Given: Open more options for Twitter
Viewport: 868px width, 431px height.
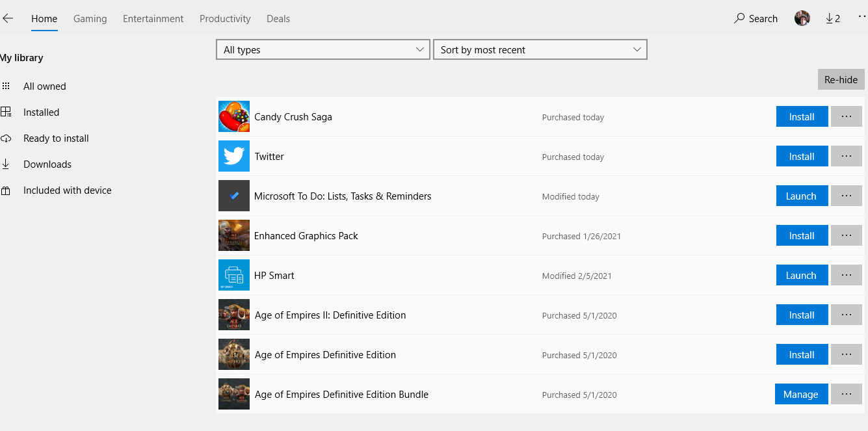Looking at the screenshot, I should [x=846, y=156].
